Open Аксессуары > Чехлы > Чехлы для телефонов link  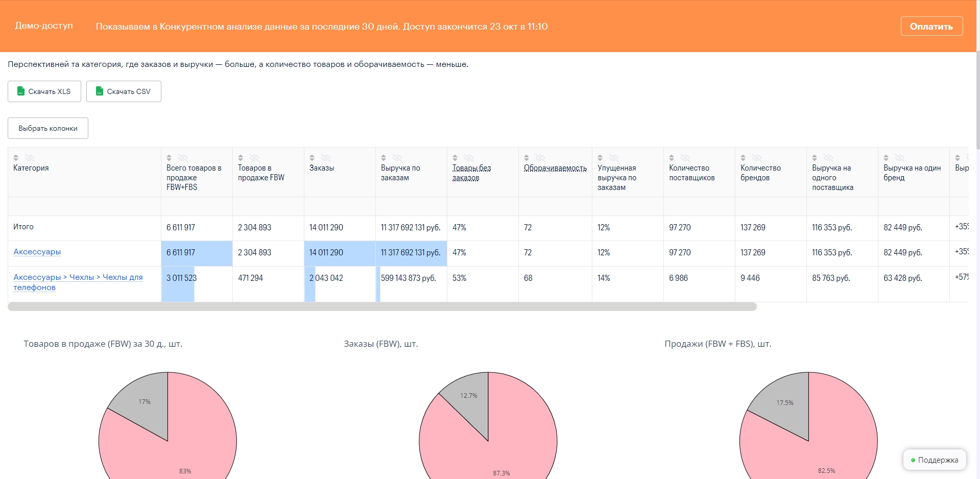(x=78, y=282)
